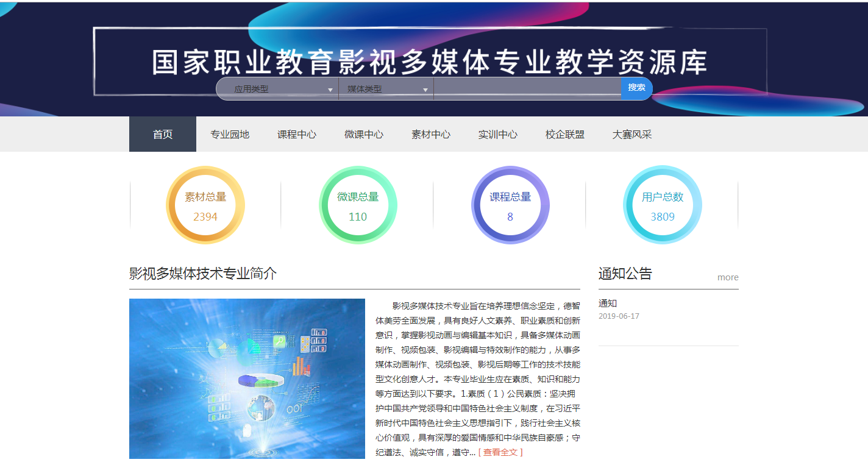Click the 查看全文 link

tap(500, 452)
